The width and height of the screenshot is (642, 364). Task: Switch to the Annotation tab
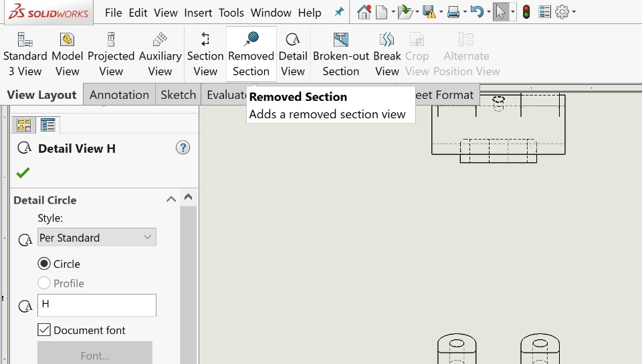point(119,94)
